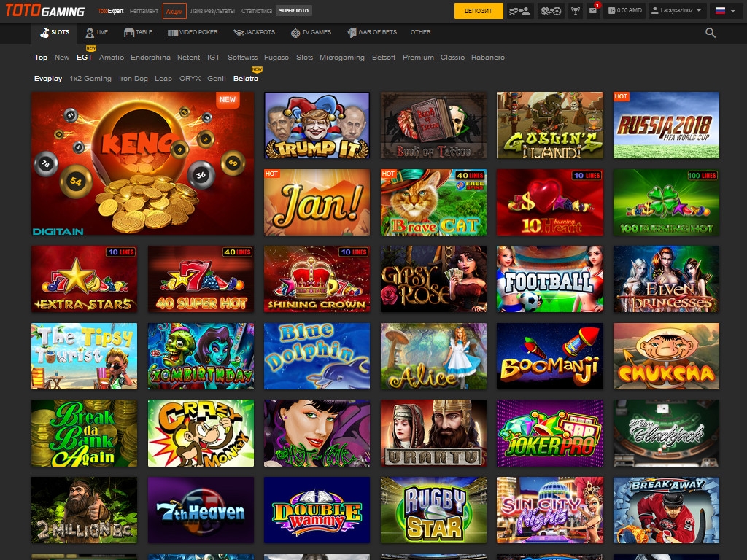Open the 0.00 AMD wallet balance
The height and width of the screenshot is (560, 747).
624,11
